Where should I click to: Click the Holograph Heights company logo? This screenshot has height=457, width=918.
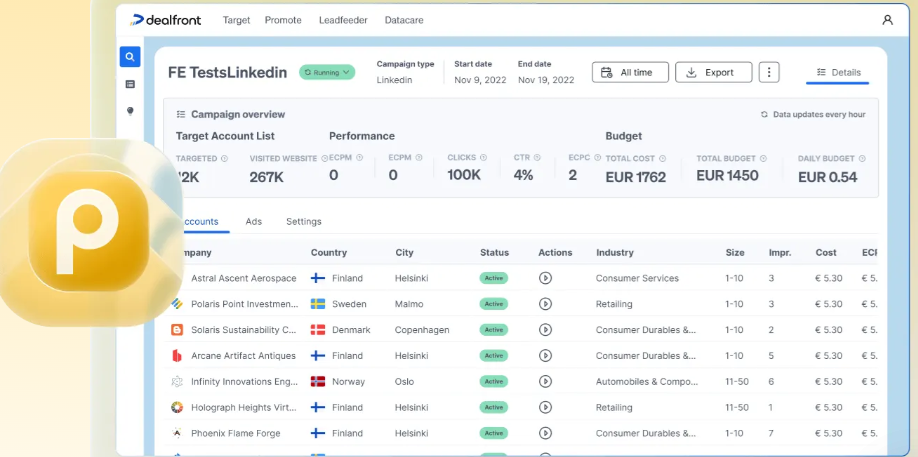tap(177, 407)
